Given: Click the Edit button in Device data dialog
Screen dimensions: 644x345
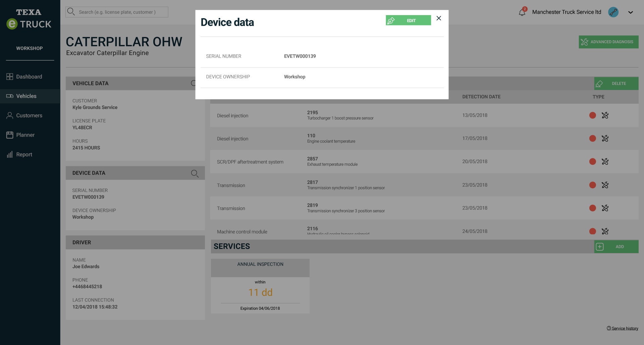Looking at the screenshot, I should (x=408, y=20).
